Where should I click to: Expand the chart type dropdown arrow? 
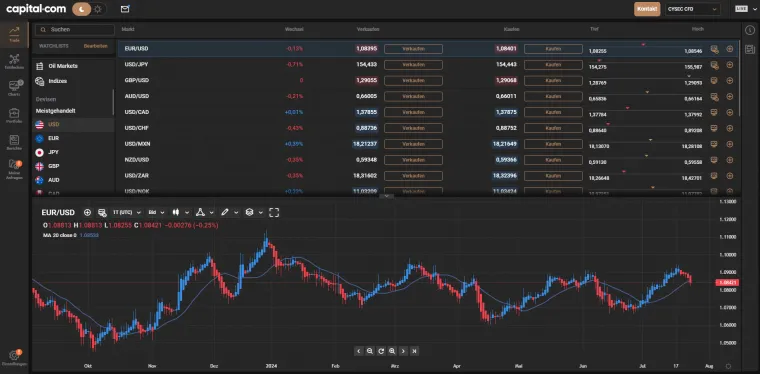[x=187, y=212]
